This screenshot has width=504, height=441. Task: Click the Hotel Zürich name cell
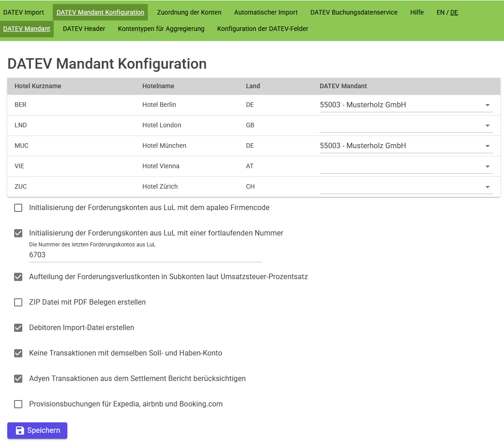tap(160, 186)
